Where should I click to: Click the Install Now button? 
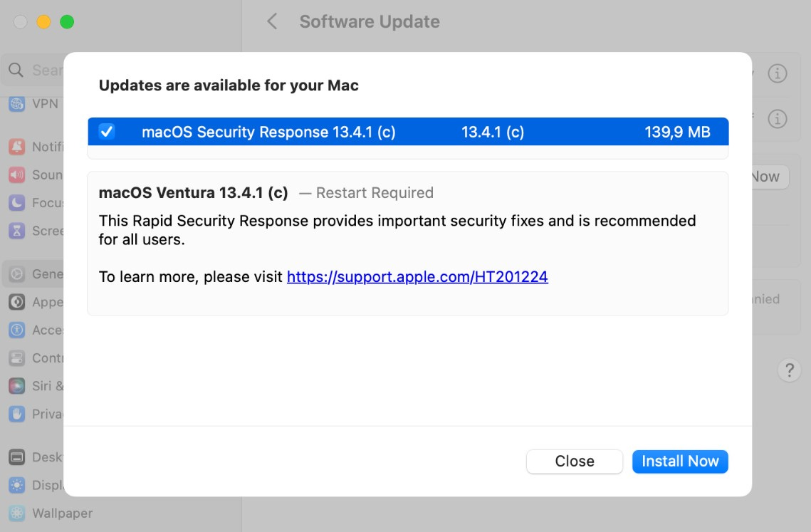pyautogui.click(x=679, y=461)
